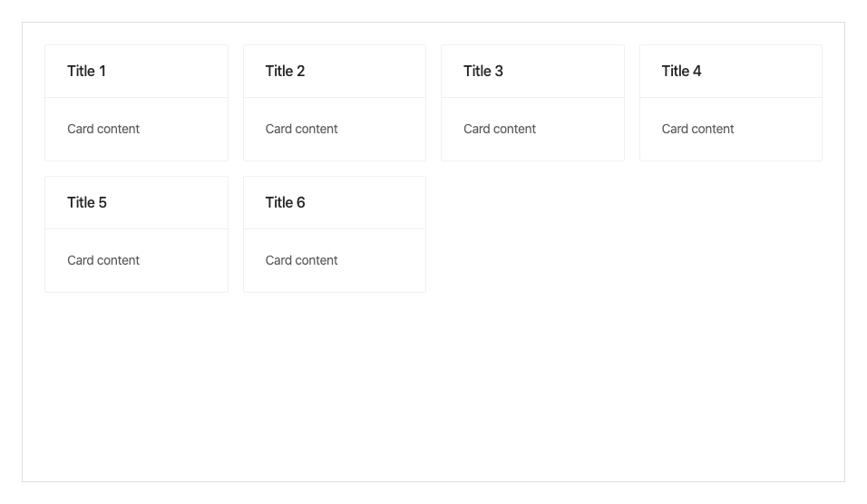Click blank header space beside Title 2
The width and height of the screenshot is (867, 504).
(365, 72)
